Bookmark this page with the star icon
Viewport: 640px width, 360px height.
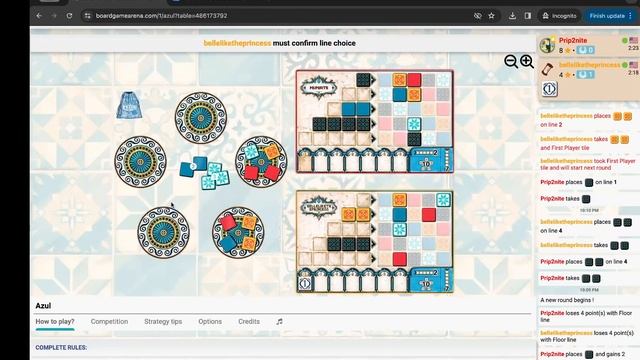[x=491, y=16]
